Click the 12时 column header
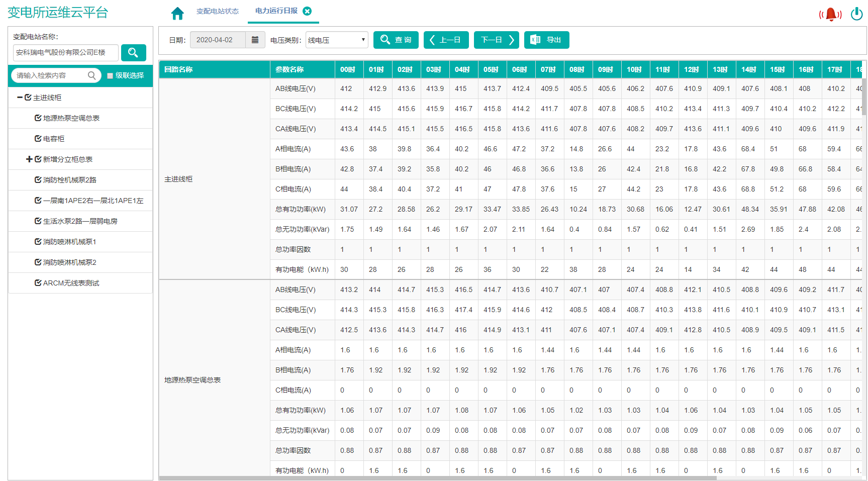 (x=693, y=69)
